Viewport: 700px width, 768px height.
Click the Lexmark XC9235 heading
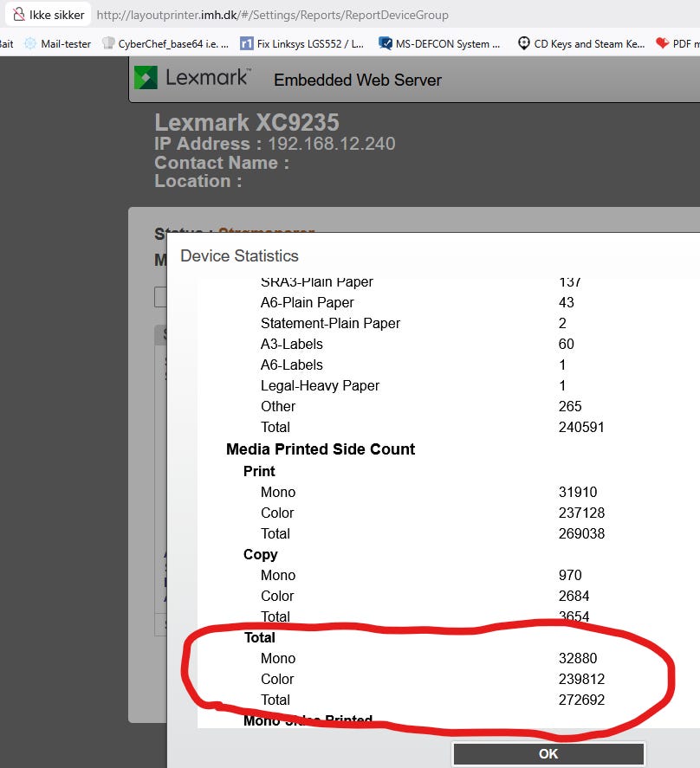point(247,122)
